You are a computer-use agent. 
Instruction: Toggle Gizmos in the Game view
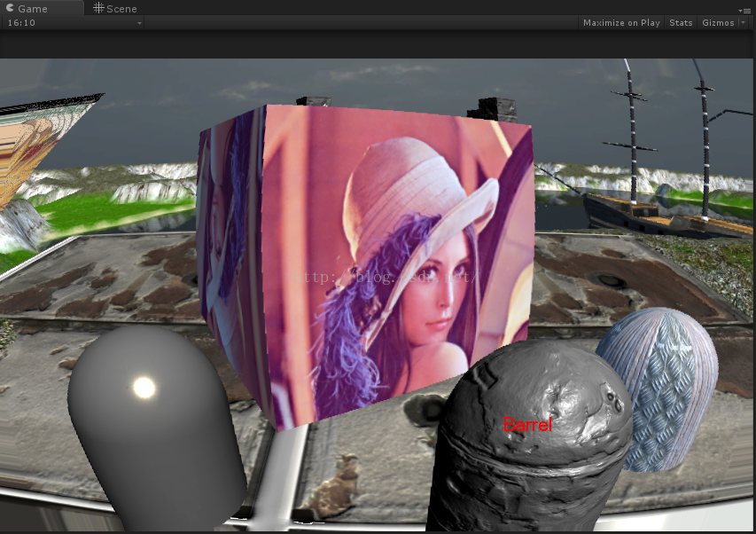coord(717,23)
